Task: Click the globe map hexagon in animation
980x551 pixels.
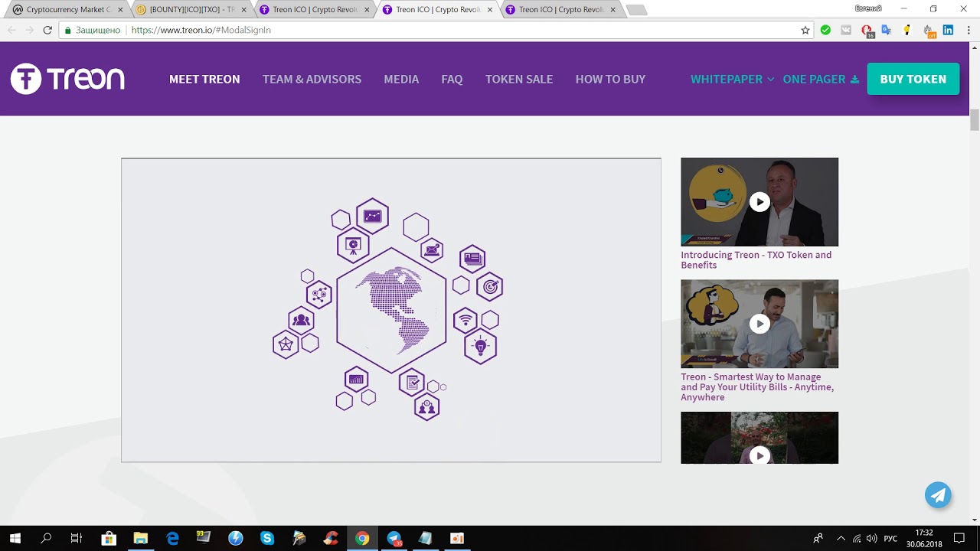Action: (x=391, y=310)
